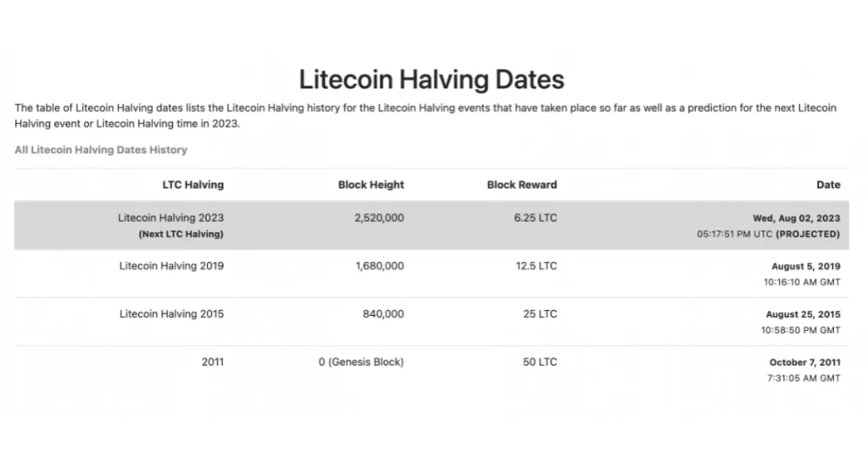Click the 6.25 LTC reward cell
The height and width of the screenshot is (454, 868).
(536, 218)
